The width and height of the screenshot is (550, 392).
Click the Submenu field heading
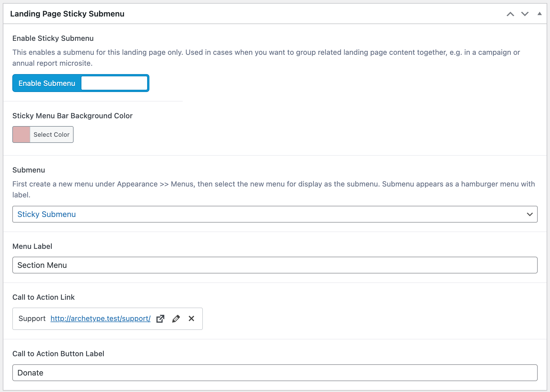(29, 170)
